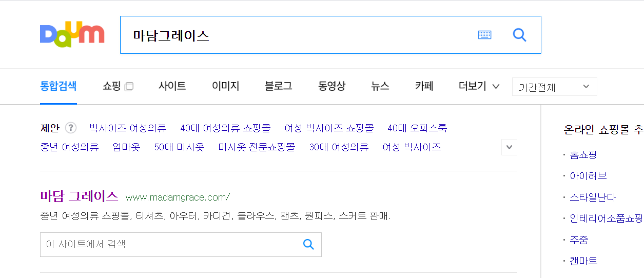The height and width of the screenshot is (278, 644).
Task: Click the magnifier search button in top search box
Action: click(x=519, y=35)
